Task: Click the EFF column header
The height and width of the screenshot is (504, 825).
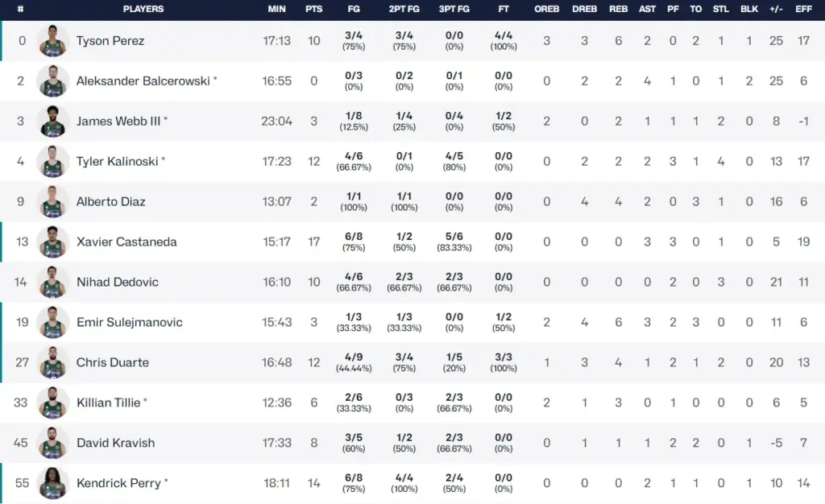Action: click(x=803, y=9)
